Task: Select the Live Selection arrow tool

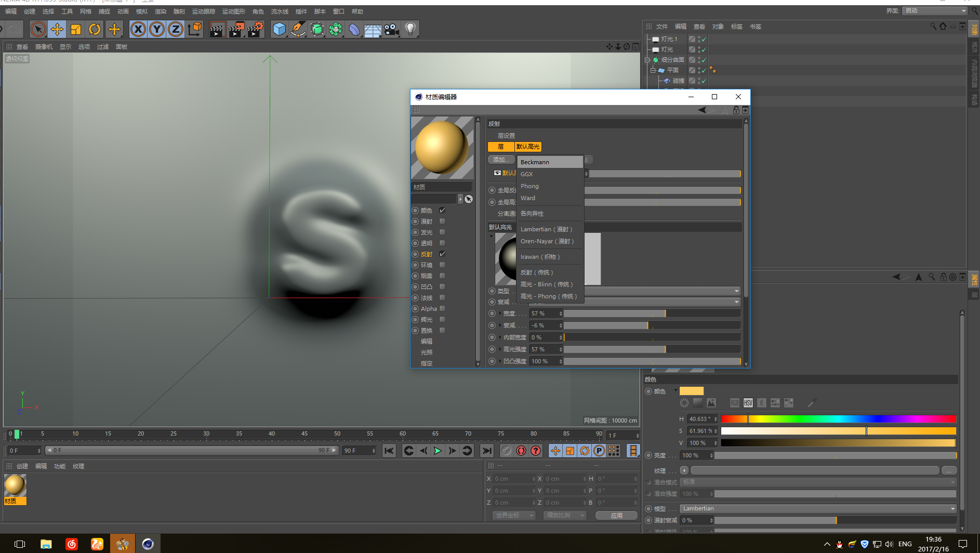Action: click(x=38, y=29)
